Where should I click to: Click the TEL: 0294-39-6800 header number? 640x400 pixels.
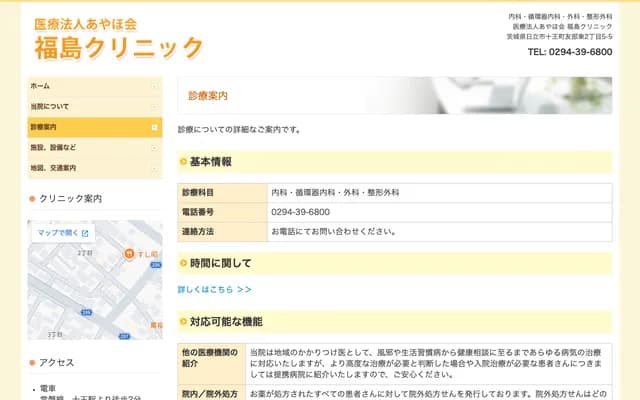(x=569, y=52)
